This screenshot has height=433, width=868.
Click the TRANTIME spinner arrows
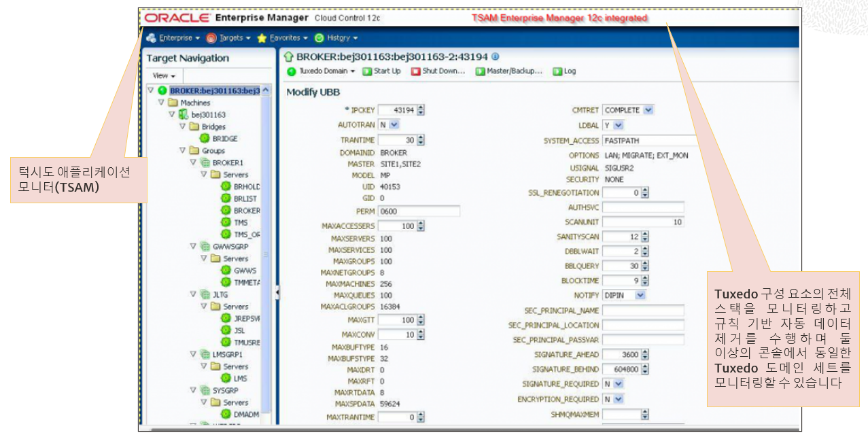pos(421,140)
